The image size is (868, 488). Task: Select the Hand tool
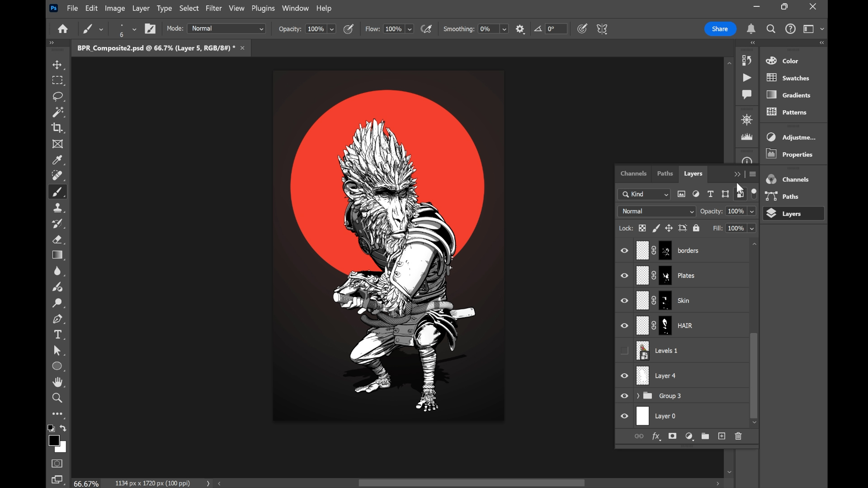coord(57,382)
